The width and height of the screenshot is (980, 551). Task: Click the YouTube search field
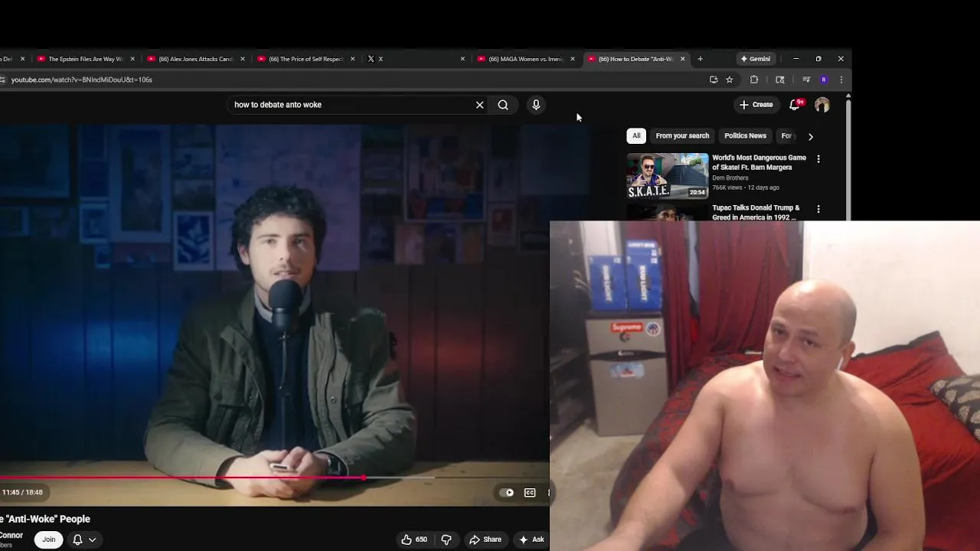click(352, 105)
